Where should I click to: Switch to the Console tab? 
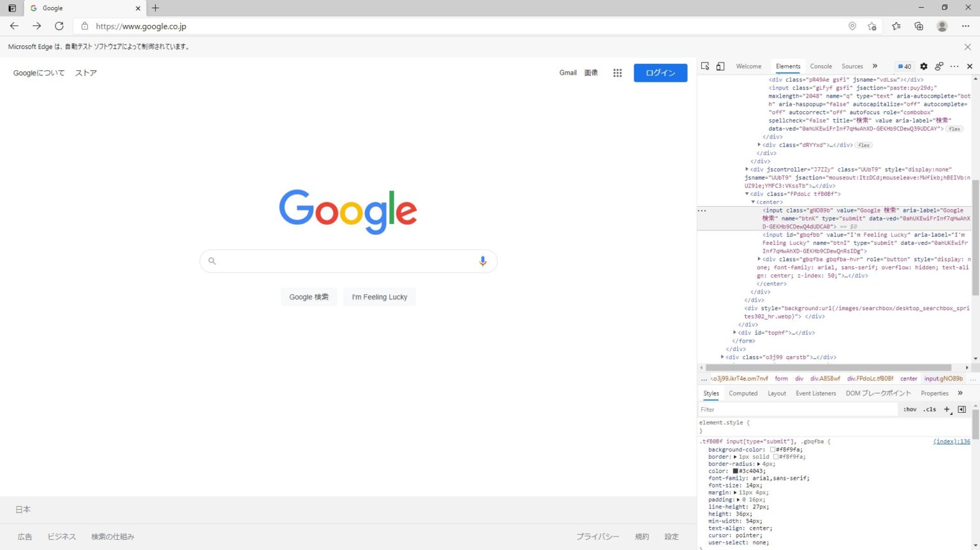click(820, 66)
